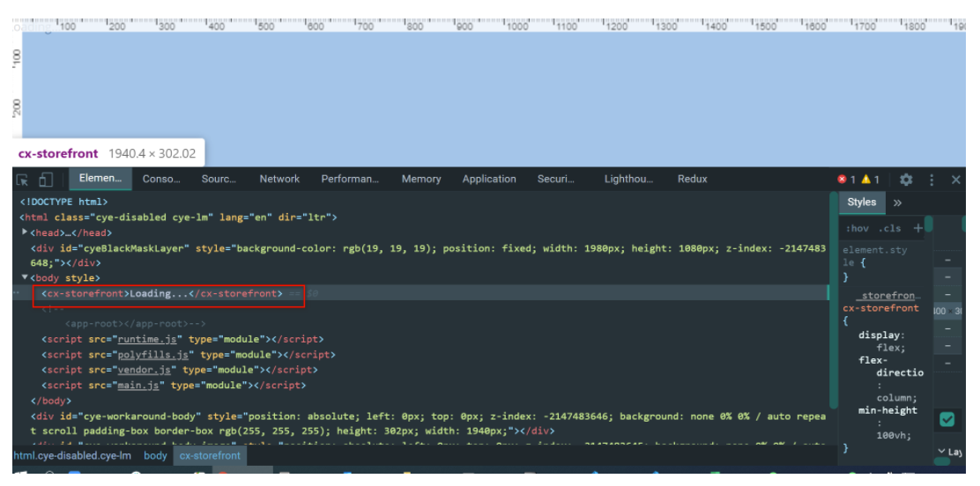Select the DOCTYPE html line
Image resolution: width=980 pixels, height=486 pixels.
(x=63, y=202)
